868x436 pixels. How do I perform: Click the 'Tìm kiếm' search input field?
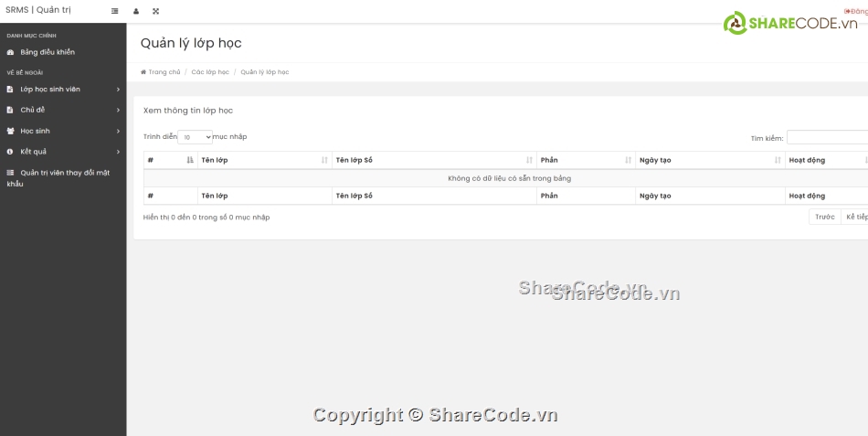[827, 138]
